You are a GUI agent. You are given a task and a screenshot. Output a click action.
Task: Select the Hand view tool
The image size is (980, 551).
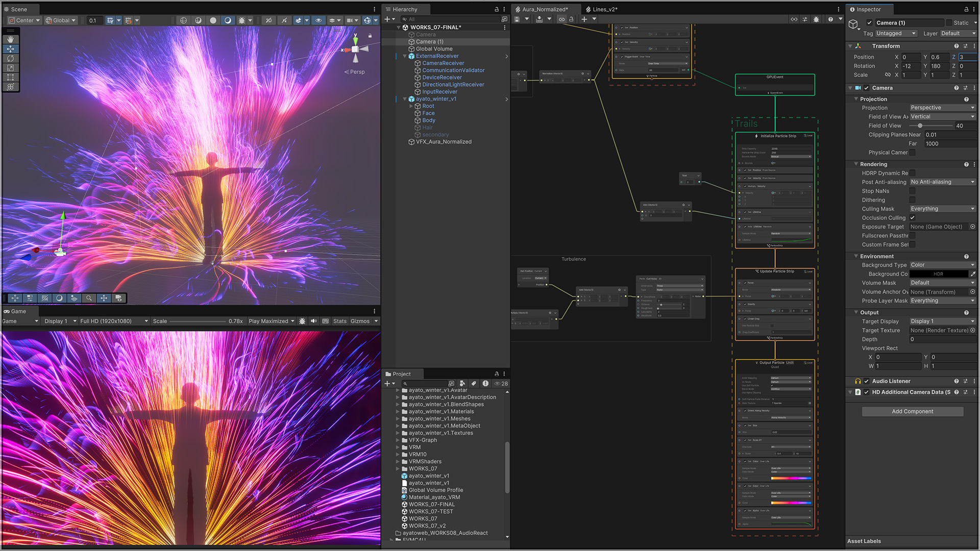click(10, 39)
